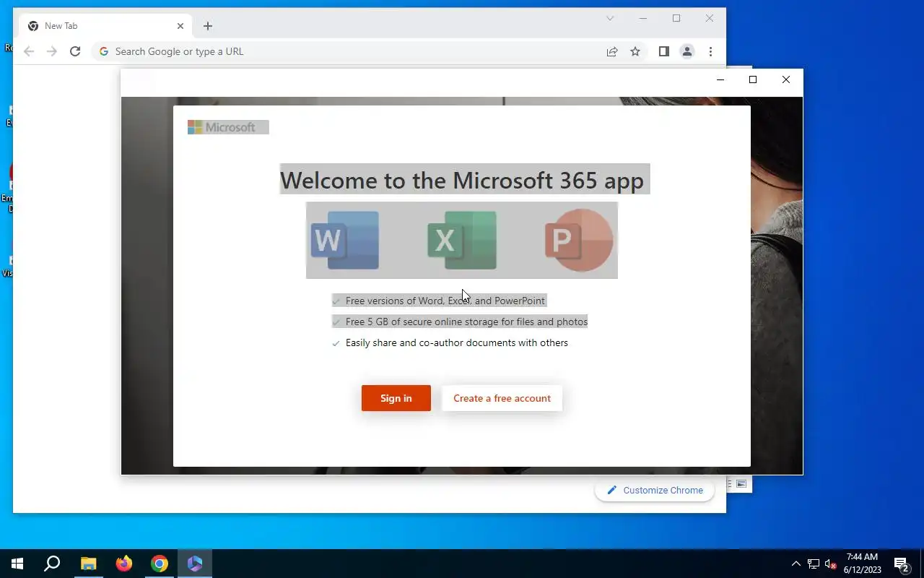Select the 'Welcome to the Microsoft 365 app' heading
924x578 pixels.
[462, 180]
